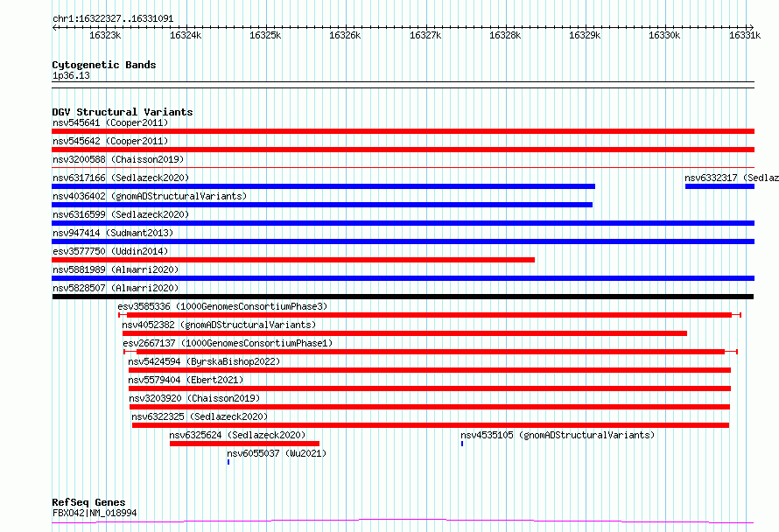The height and width of the screenshot is (532, 779).
Task: Click nsv5881989 (Almarri2020) label
Action: (116, 269)
